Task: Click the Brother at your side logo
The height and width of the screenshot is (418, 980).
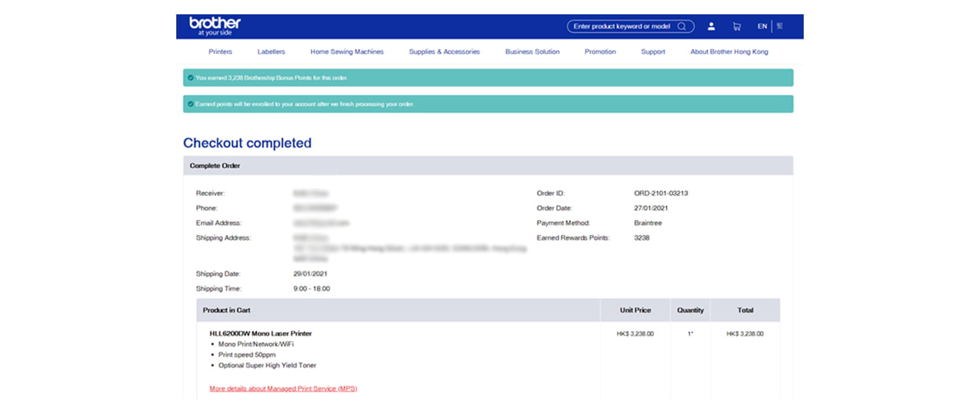Action: pyautogui.click(x=214, y=26)
